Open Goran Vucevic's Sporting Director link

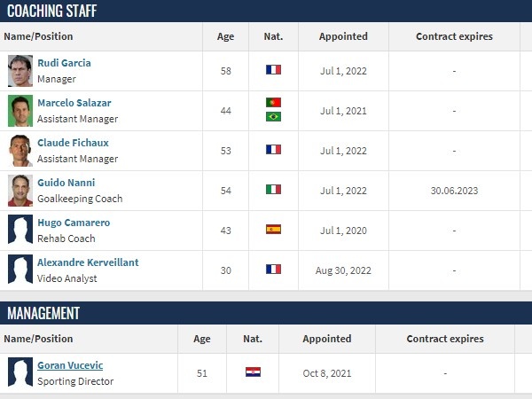pyautogui.click(x=70, y=365)
